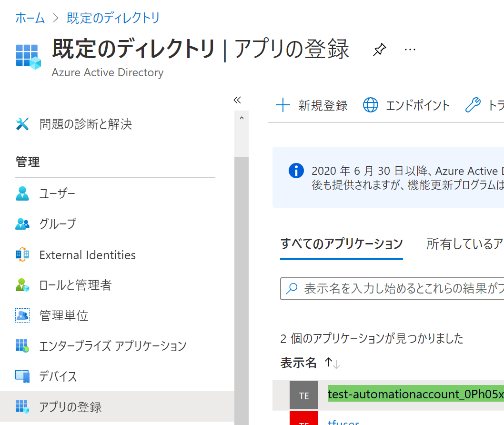Viewport: 504px width, 425px height.
Task: Click the ホーム breadcrumb link
Action: (30, 18)
